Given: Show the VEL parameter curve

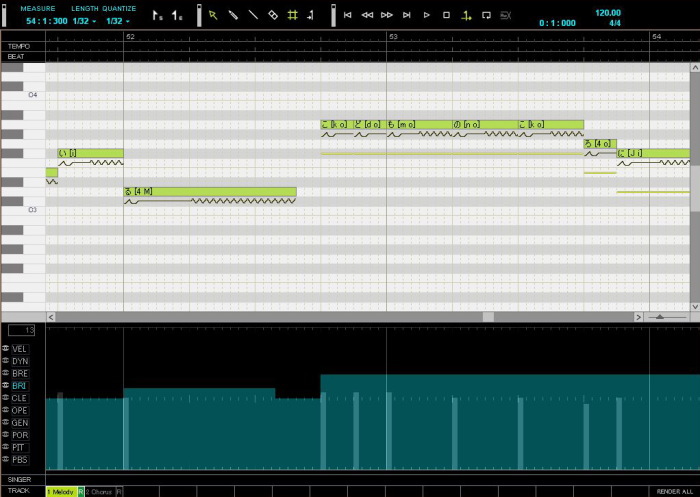Looking at the screenshot, I should coord(19,349).
